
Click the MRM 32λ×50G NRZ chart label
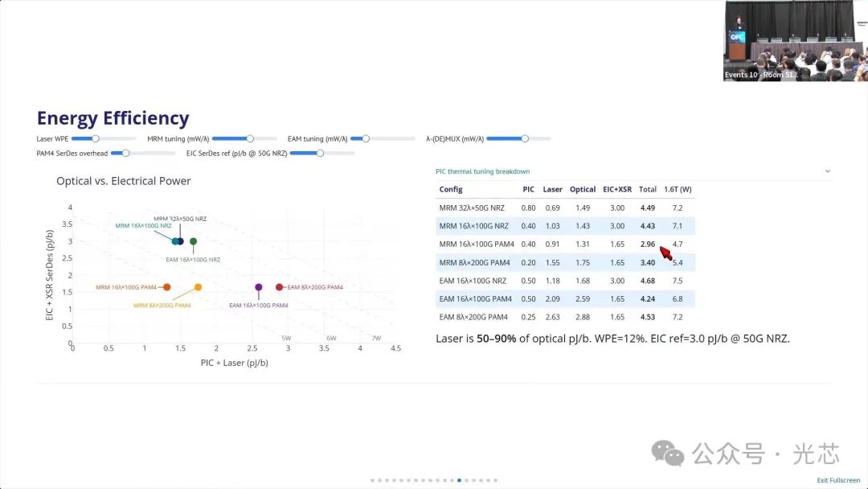point(180,219)
